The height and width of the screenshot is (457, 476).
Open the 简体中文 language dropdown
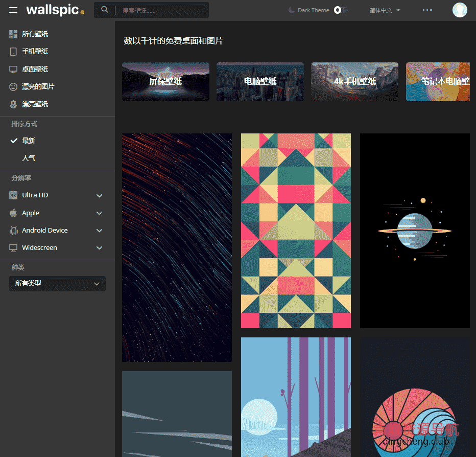coord(385,10)
